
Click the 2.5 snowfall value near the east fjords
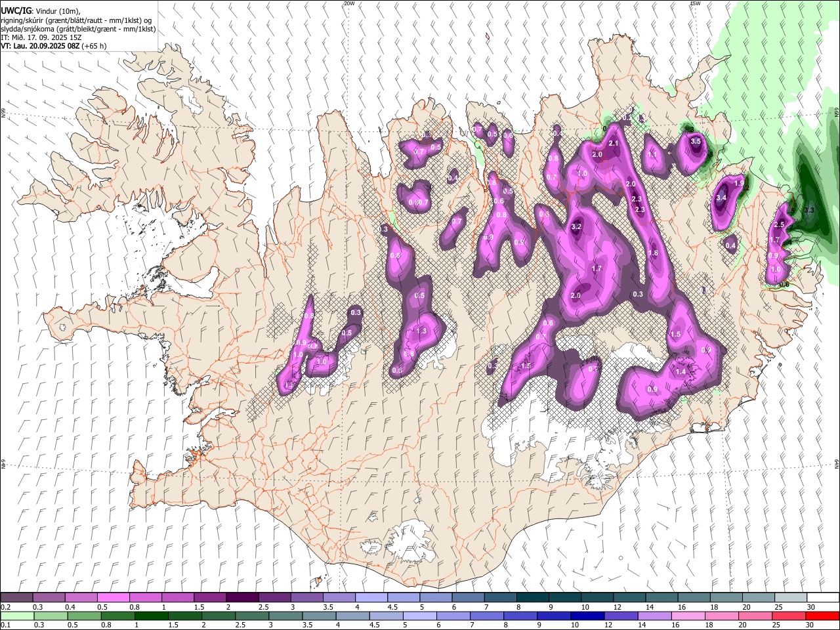780,225
